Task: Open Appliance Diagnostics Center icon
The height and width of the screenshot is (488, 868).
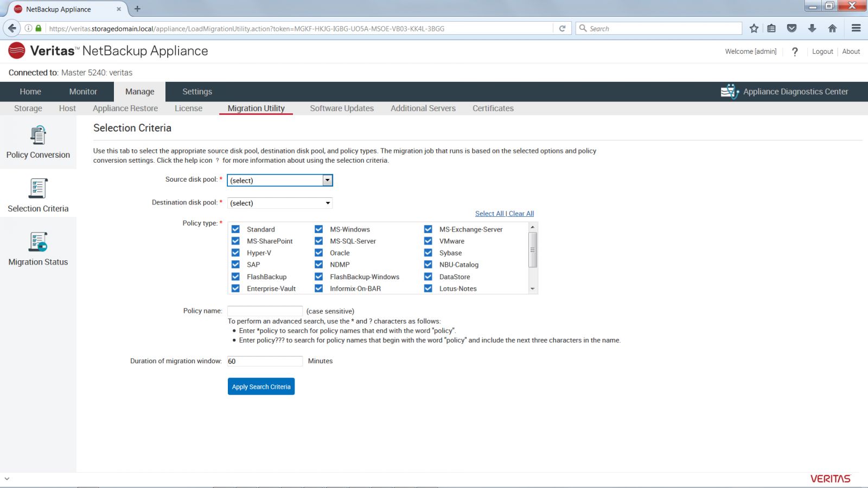Action: coord(730,92)
